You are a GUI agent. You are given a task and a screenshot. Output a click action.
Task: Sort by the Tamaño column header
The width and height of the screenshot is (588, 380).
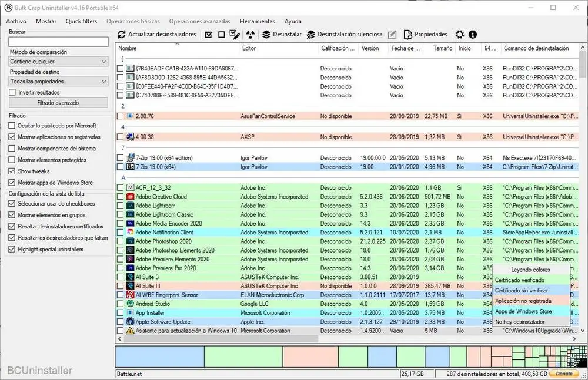click(439, 48)
